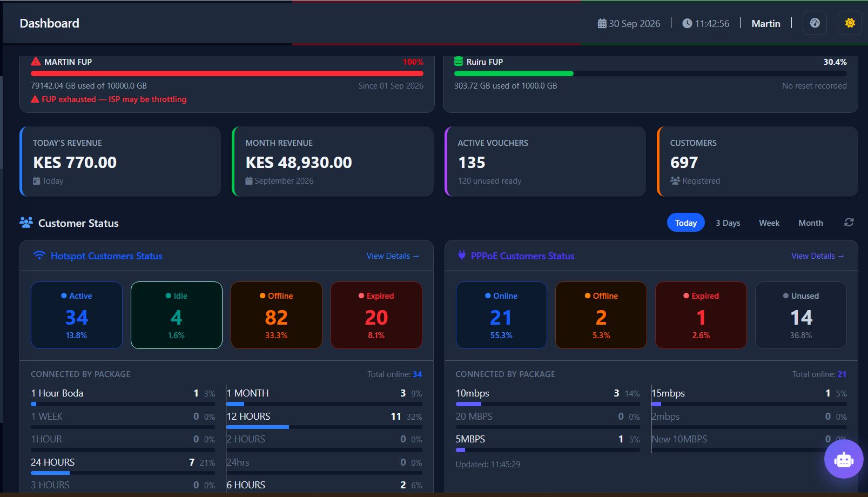Viewport: 868px width, 497px height.
Task: Click the FUP exhausted warning icon
Action: (x=35, y=99)
